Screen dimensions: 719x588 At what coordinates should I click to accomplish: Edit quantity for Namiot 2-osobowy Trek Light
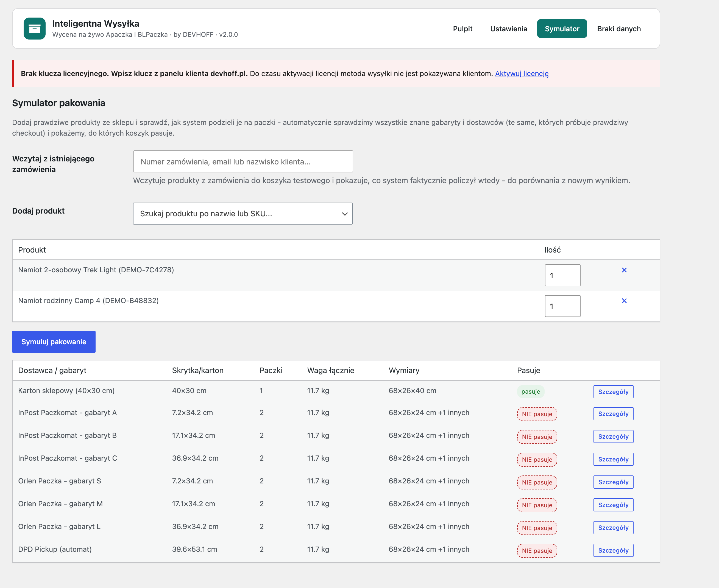click(x=562, y=275)
